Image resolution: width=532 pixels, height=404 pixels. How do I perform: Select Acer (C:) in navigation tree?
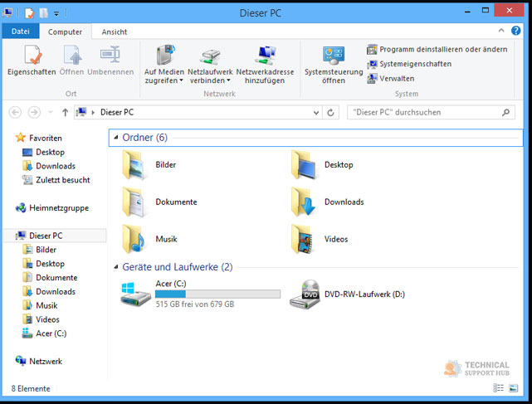(44, 333)
